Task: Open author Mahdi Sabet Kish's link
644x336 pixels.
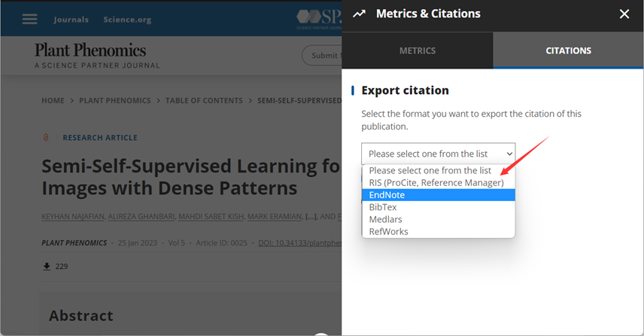Action: (x=211, y=217)
